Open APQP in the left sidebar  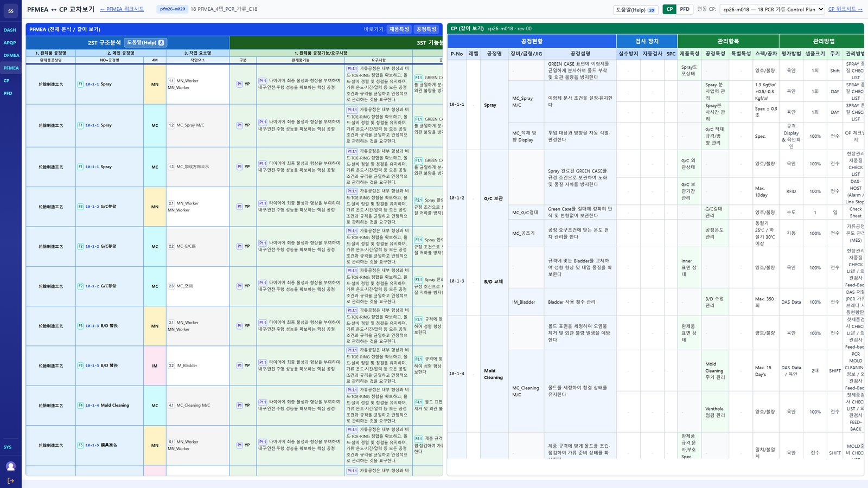coord(10,43)
